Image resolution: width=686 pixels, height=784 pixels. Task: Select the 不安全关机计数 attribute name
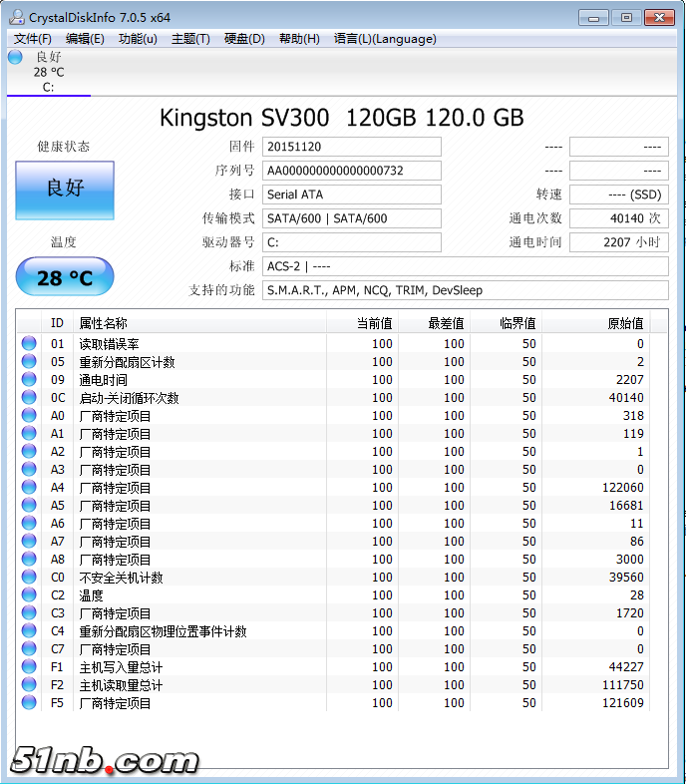point(121,578)
